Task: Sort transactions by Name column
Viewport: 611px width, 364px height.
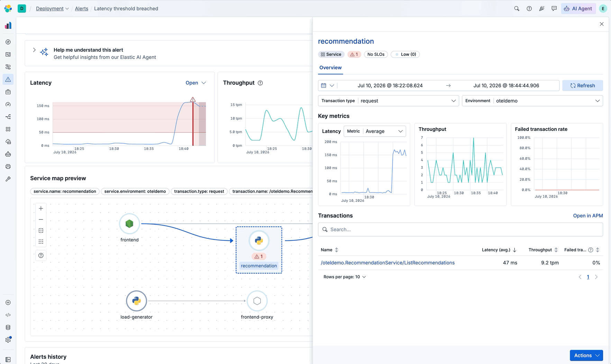Action: tap(329, 250)
